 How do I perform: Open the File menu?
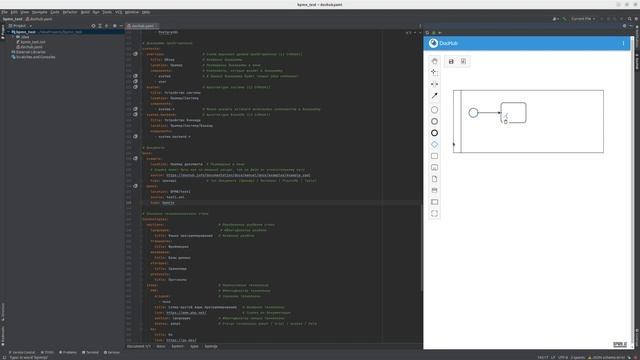click(x=4, y=12)
